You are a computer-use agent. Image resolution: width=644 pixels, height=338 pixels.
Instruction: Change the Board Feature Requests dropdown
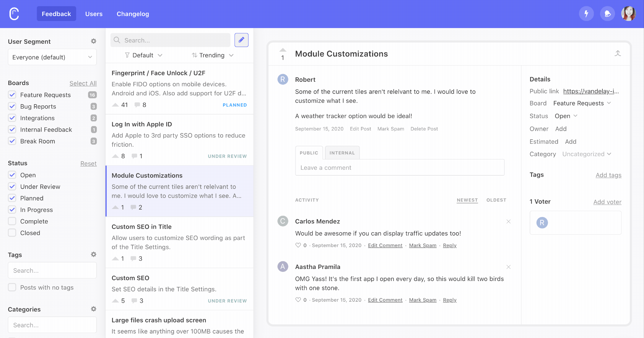click(x=582, y=103)
